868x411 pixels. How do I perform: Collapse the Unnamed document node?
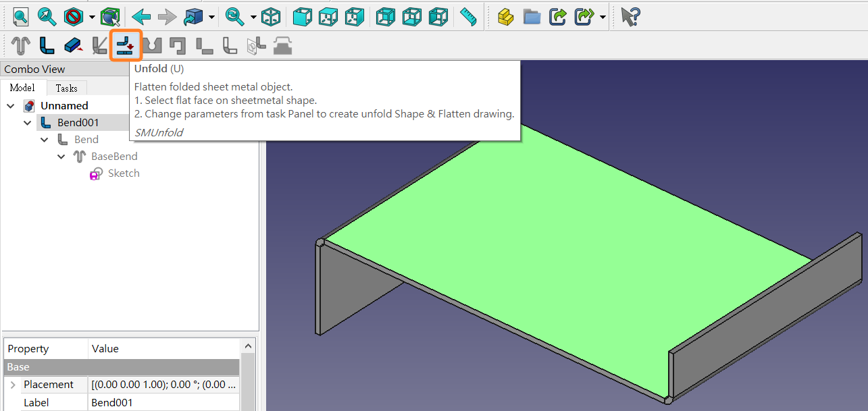tap(11, 106)
